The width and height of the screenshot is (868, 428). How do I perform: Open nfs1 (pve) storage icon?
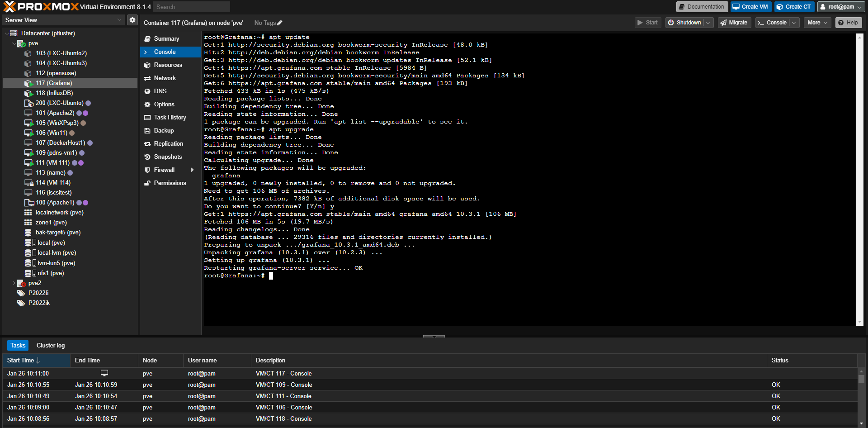(30, 273)
